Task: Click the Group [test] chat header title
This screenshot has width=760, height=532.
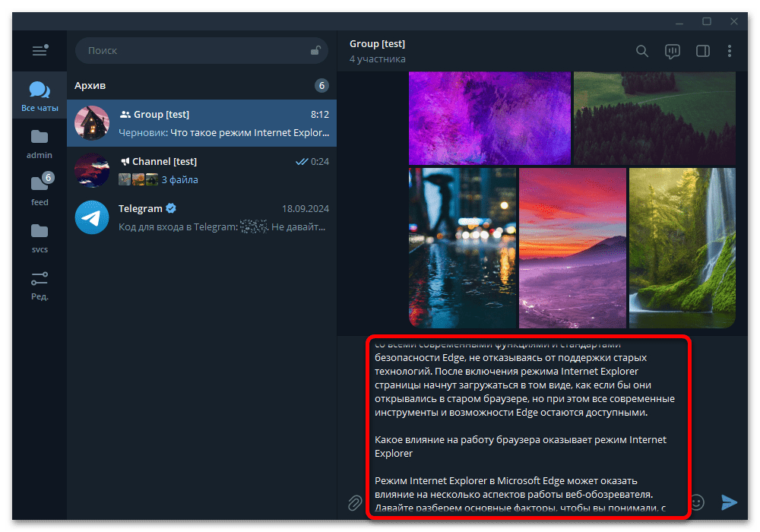Action: [x=377, y=43]
